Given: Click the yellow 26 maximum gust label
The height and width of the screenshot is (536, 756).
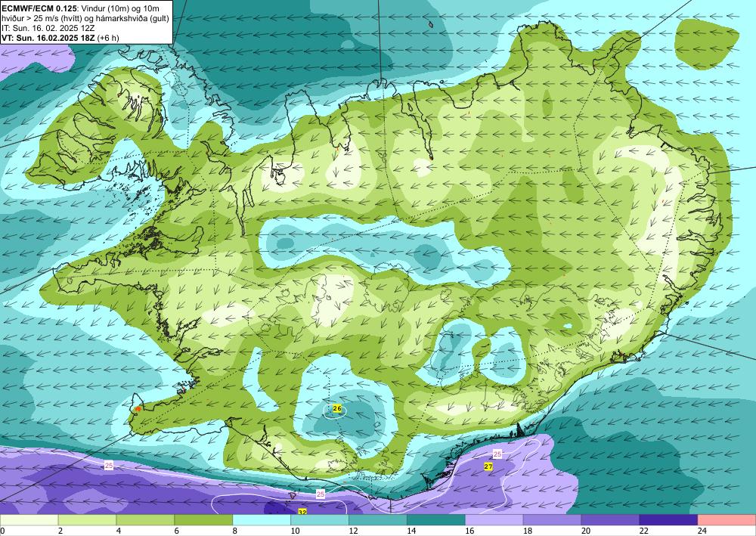Looking at the screenshot, I should tap(337, 409).
